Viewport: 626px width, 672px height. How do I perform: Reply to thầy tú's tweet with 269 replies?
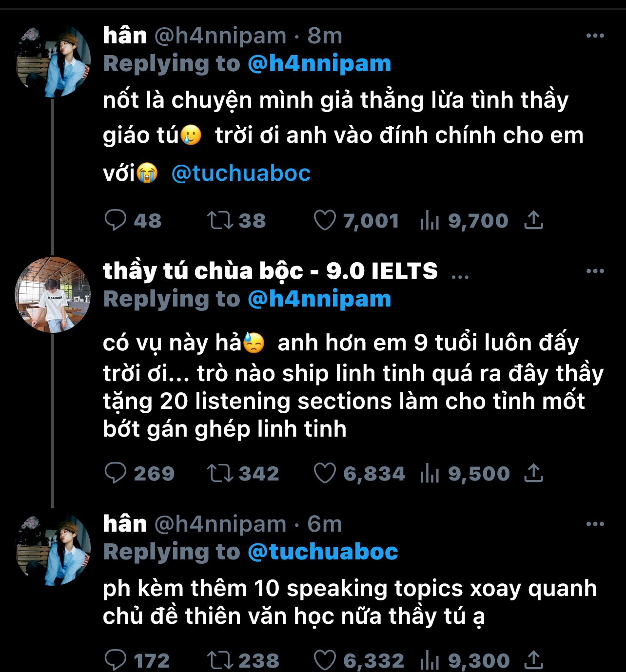point(116,473)
